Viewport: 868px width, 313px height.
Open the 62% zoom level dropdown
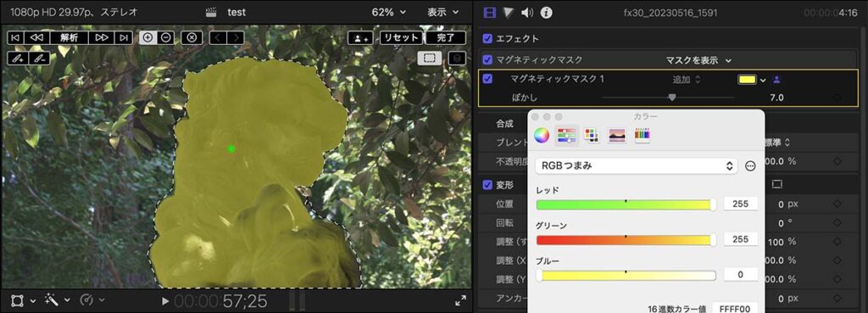click(x=388, y=12)
